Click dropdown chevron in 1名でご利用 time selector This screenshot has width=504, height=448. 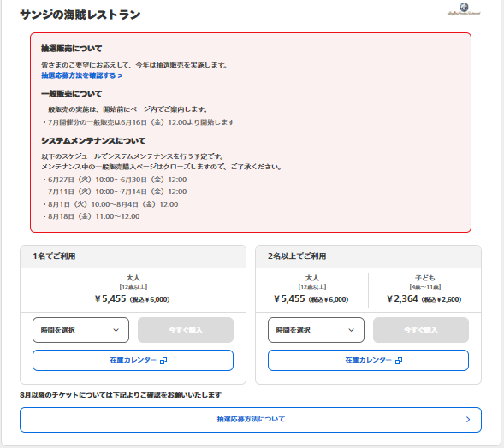(116, 330)
